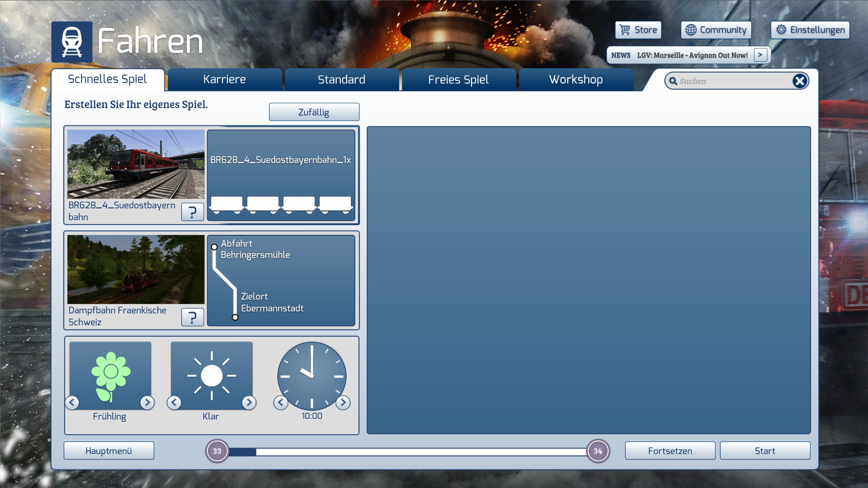The image size is (868, 488).
Task: Advance the start time past 10:00
Action: click(x=343, y=402)
